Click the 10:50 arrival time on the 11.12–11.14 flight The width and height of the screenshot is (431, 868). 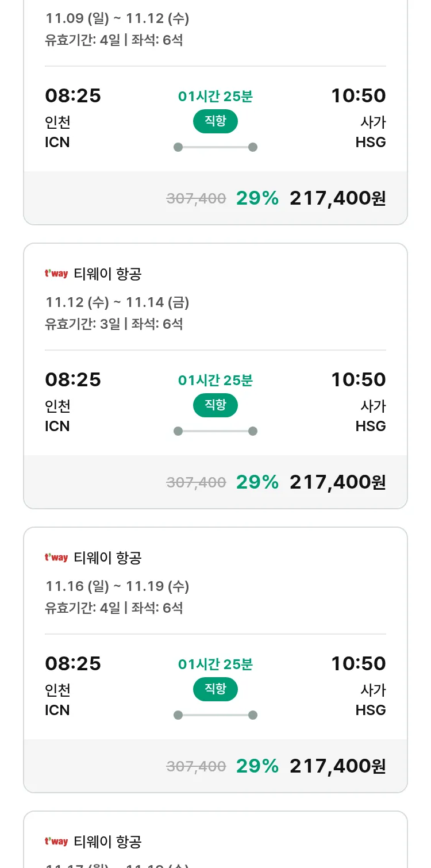pyautogui.click(x=358, y=380)
